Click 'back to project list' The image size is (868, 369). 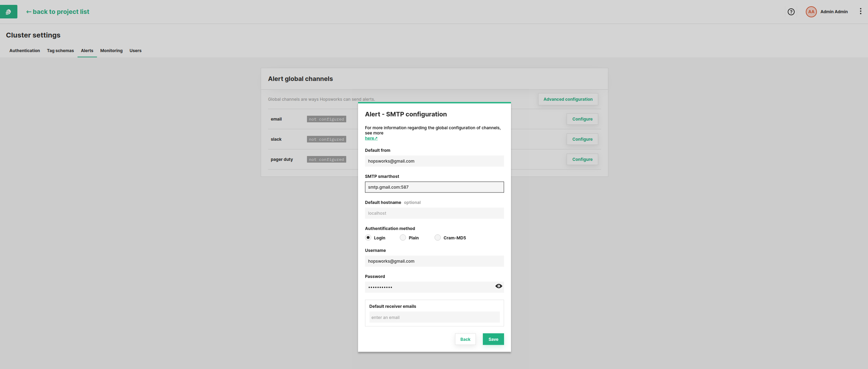point(57,11)
